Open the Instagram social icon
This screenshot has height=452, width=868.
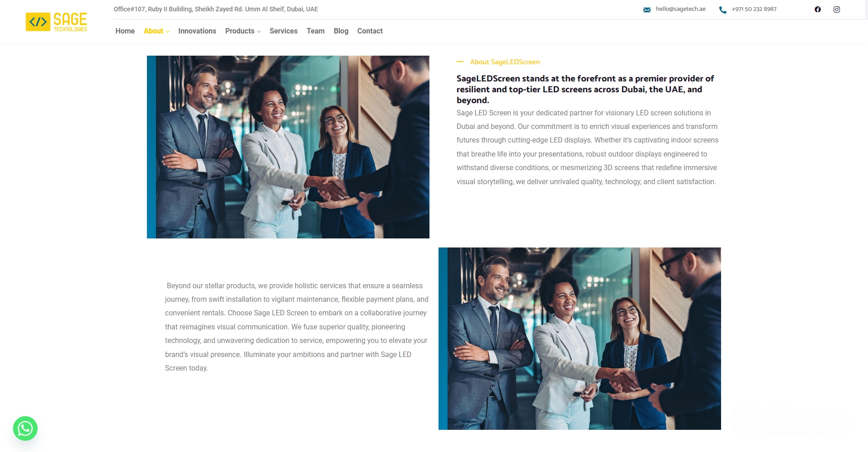[x=837, y=10]
